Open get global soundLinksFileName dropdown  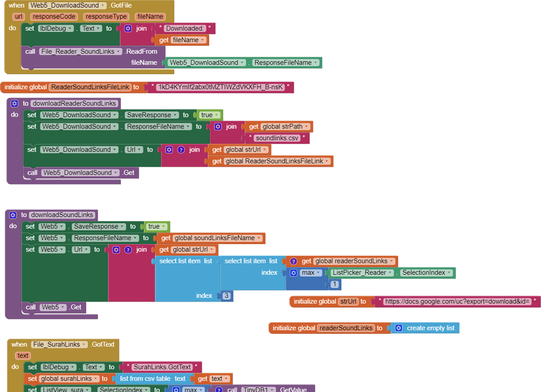[x=259, y=238]
